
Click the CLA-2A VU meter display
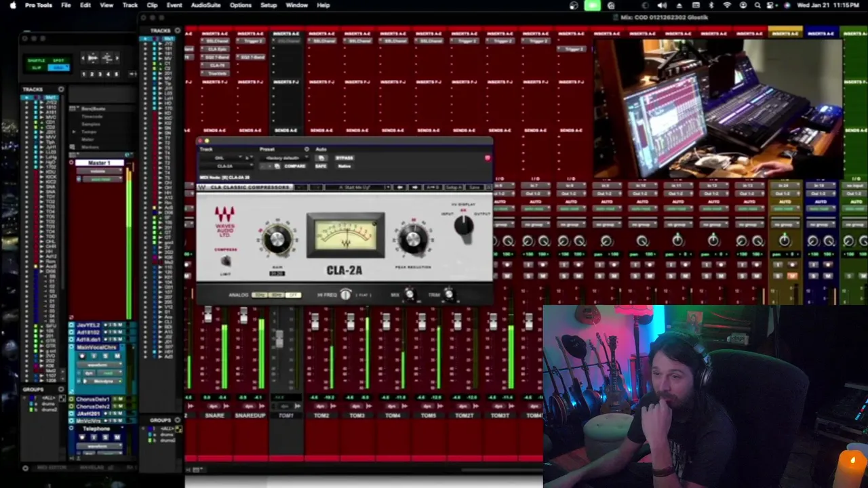346,235
